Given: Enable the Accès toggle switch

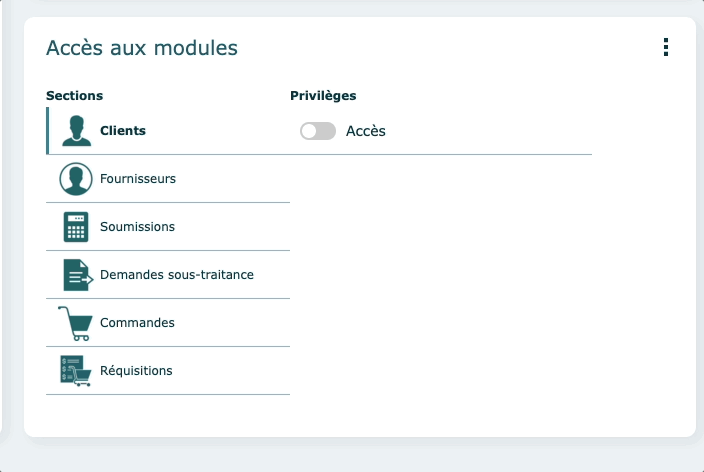Looking at the screenshot, I should (318, 131).
